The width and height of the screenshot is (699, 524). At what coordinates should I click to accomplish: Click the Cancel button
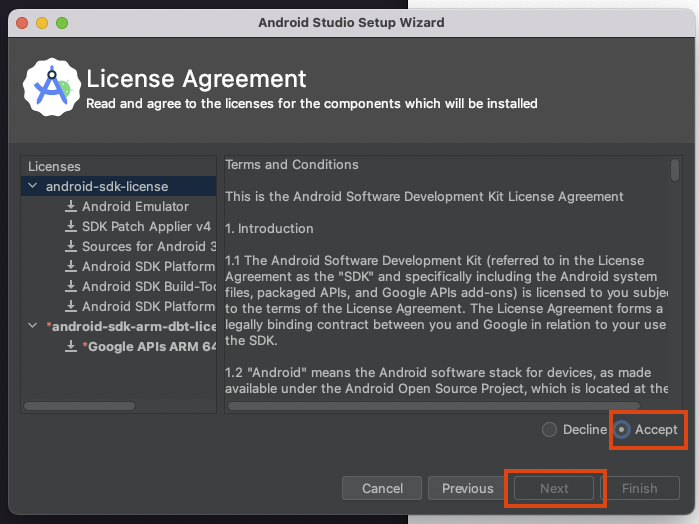(382, 488)
